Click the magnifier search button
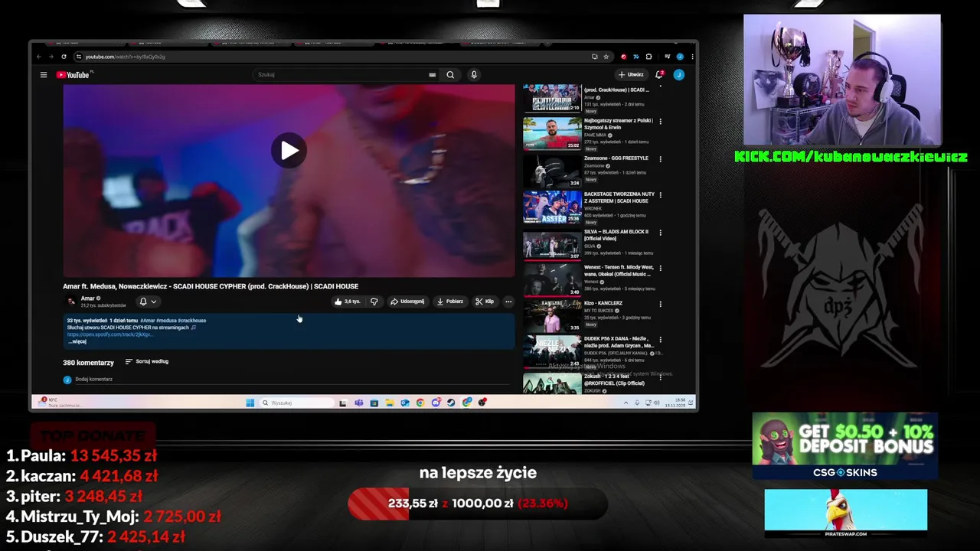The image size is (980, 551). [450, 75]
